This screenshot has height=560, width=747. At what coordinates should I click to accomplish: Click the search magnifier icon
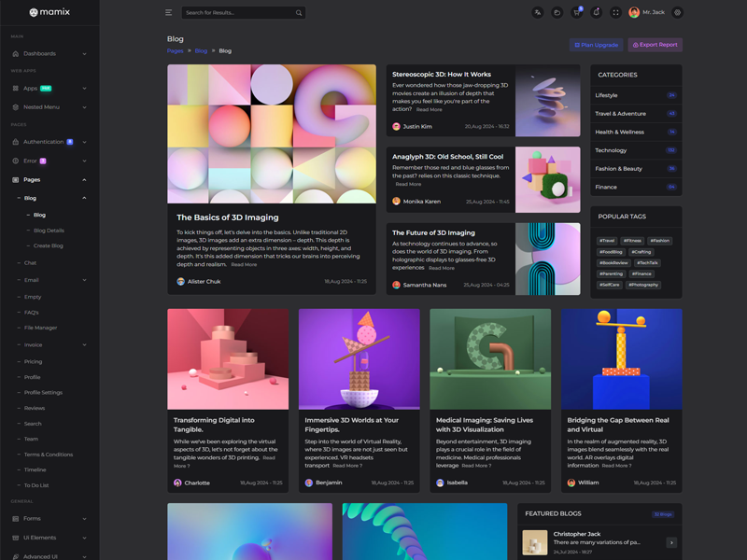pos(299,13)
